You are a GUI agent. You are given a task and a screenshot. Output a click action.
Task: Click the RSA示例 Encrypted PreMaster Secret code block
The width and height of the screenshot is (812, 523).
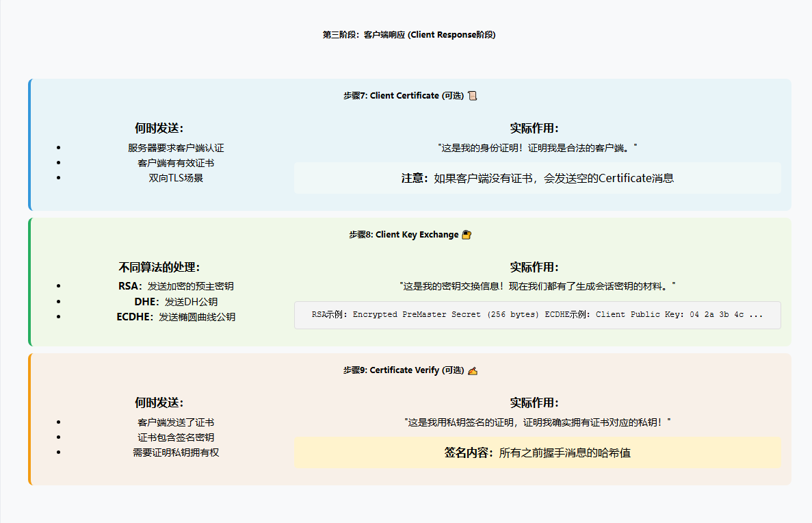click(538, 315)
